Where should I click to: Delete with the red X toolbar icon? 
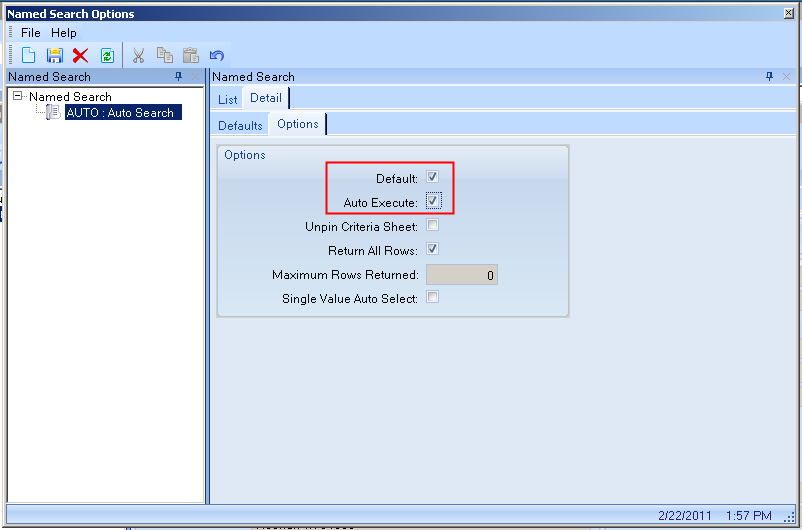[80, 55]
